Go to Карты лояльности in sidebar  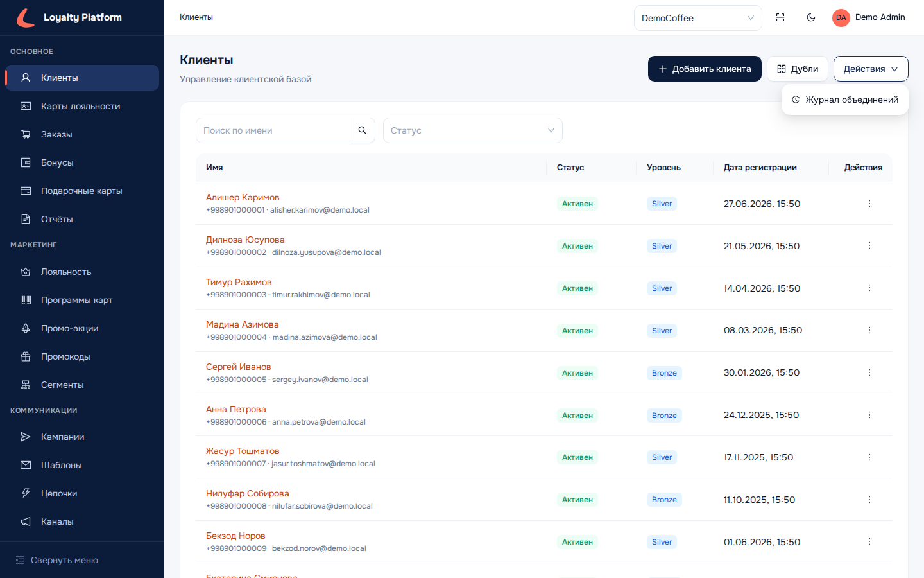[x=82, y=106]
